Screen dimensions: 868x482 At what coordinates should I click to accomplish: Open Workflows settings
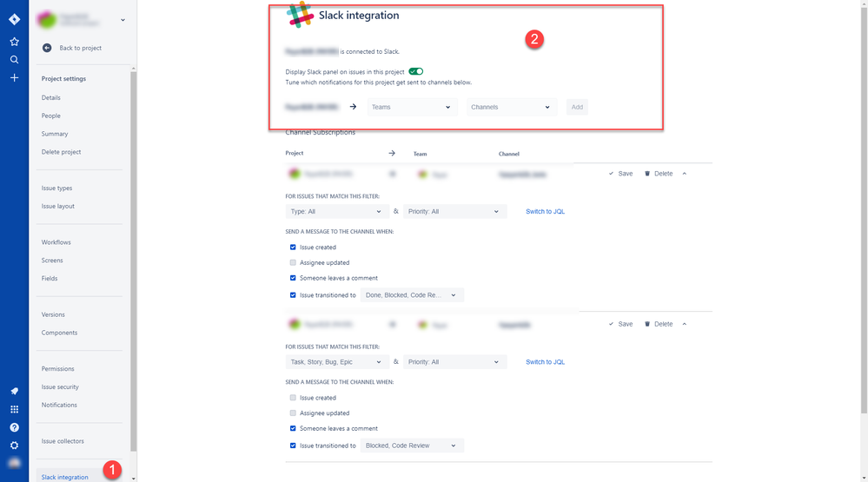pyautogui.click(x=56, y=242)
